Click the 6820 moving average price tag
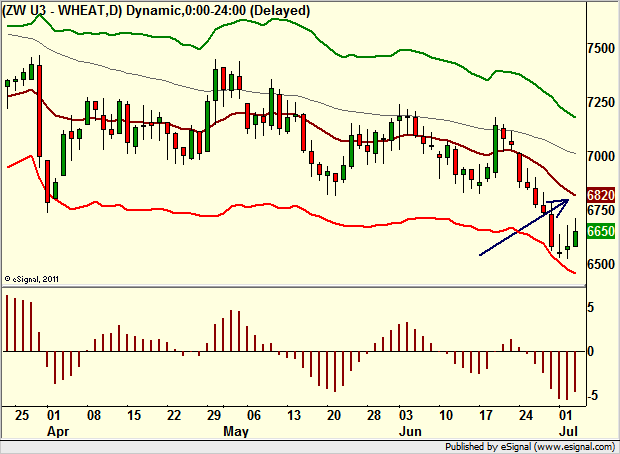Image resolution: width=620 pixels, height=454 pixels. 601,195
